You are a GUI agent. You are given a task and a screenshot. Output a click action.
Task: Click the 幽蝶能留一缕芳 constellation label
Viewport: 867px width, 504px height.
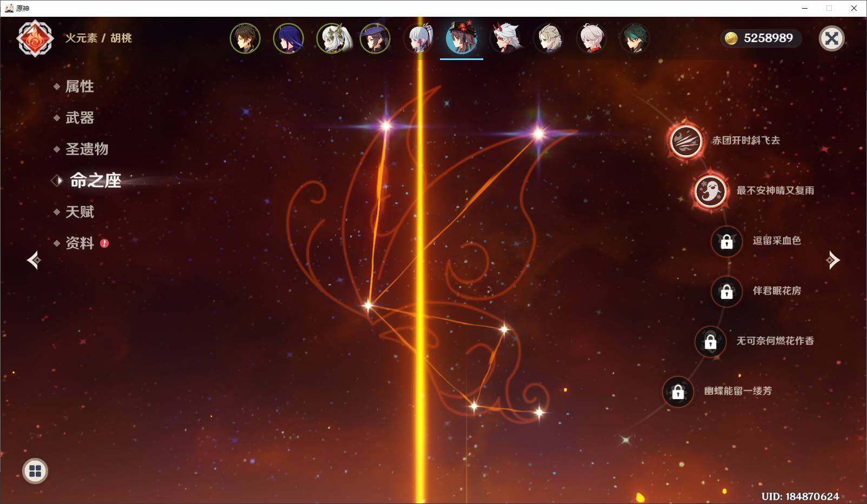coord(738,391)
